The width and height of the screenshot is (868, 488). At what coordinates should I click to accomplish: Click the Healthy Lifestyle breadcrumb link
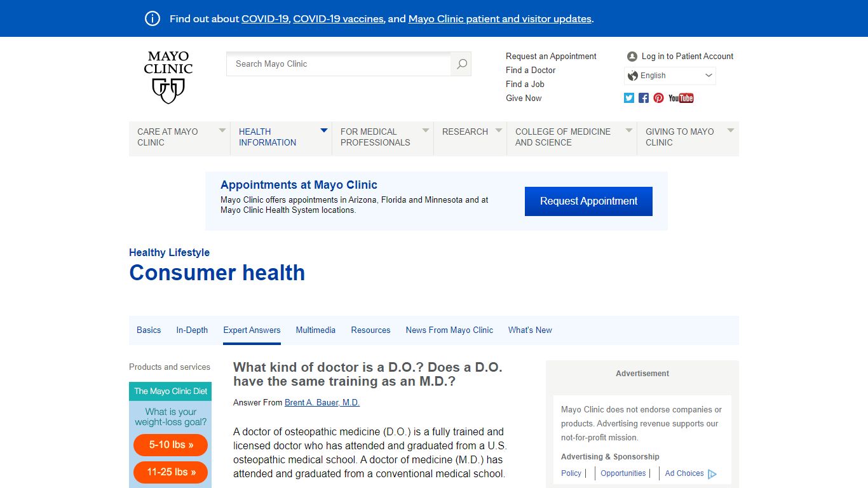point(169,252)
